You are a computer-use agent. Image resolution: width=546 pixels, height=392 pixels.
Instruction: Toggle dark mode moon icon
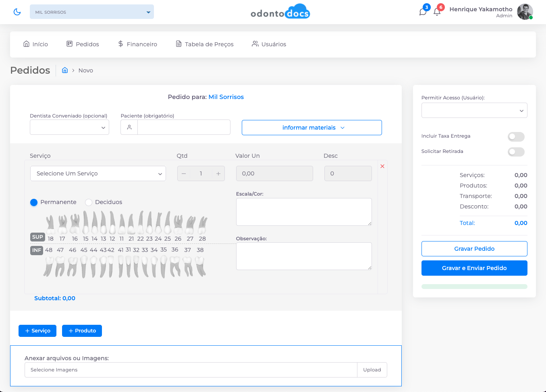tap(17, 12)
